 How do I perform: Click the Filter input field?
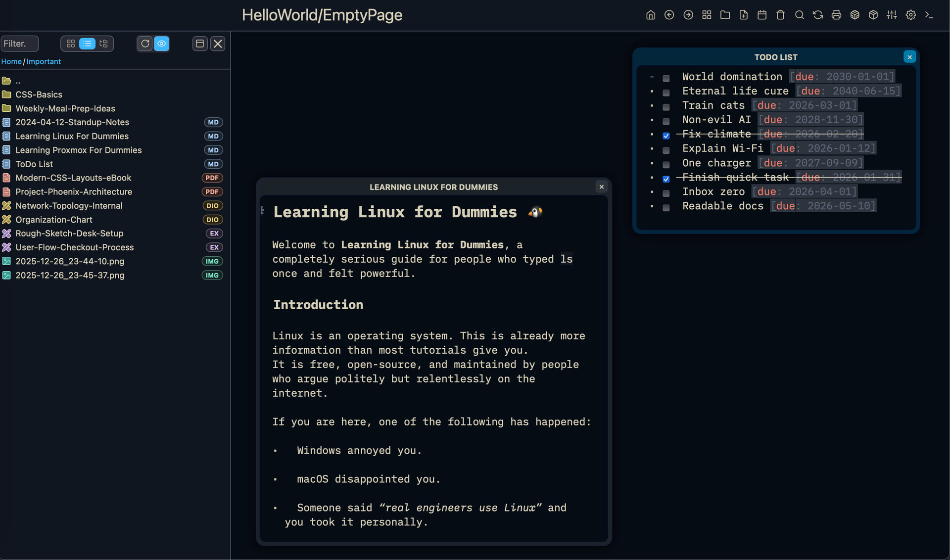point(20,44)
